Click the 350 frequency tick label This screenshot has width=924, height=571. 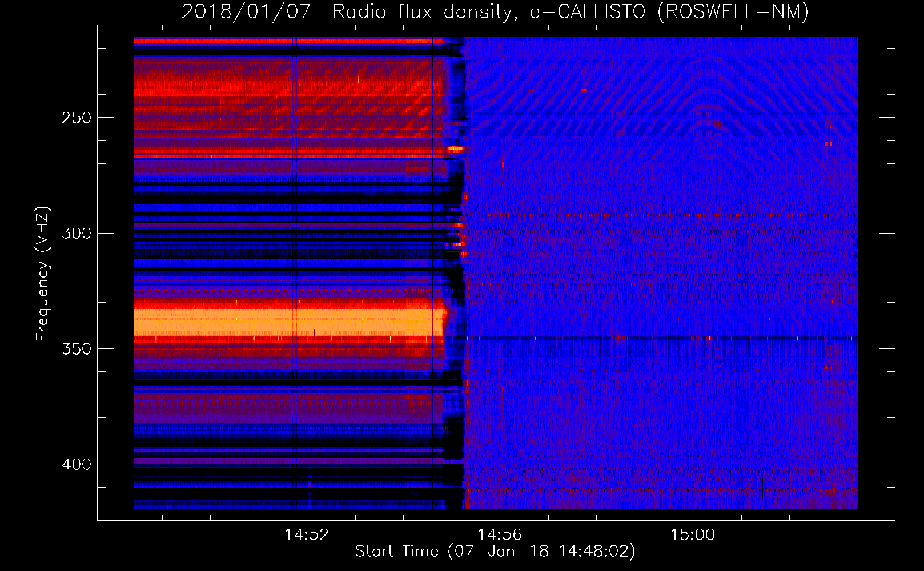click(x=77, y=349)
